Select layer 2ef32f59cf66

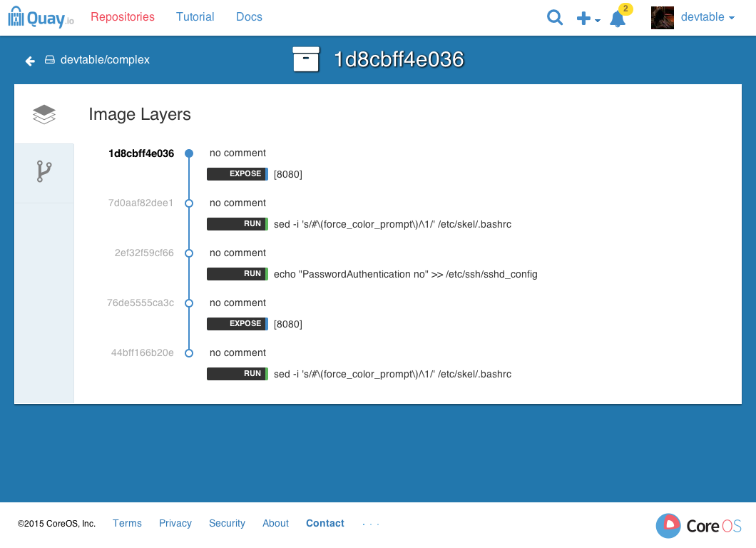(x=144, y=253)
